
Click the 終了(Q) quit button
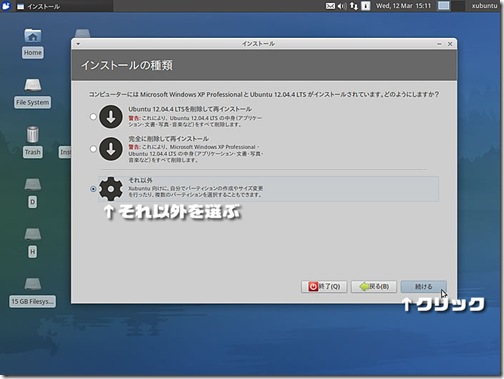point(324,287)
